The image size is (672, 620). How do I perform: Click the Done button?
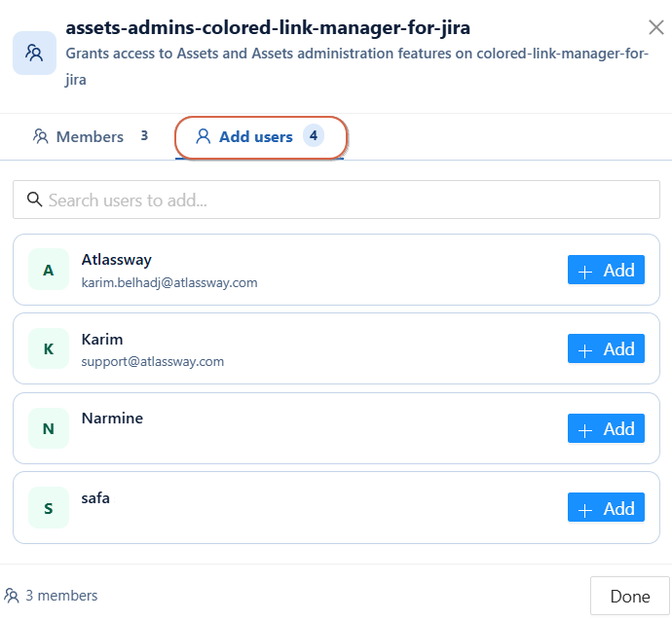pyautogui.click(x=629, y=596)
